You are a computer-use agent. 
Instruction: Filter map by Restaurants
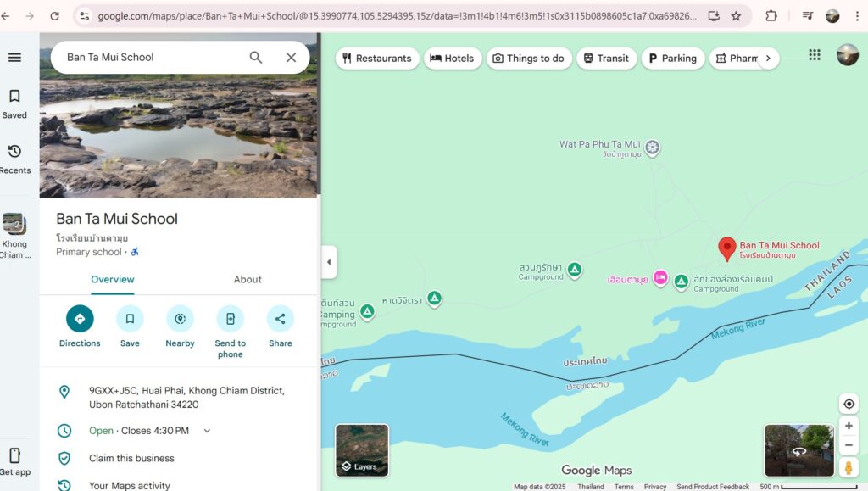tap(377, 59)
